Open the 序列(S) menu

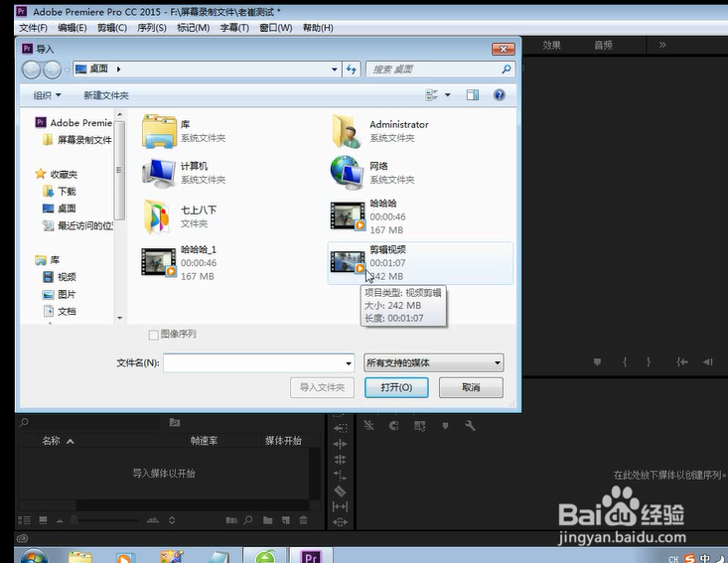(x=152, y=28)
